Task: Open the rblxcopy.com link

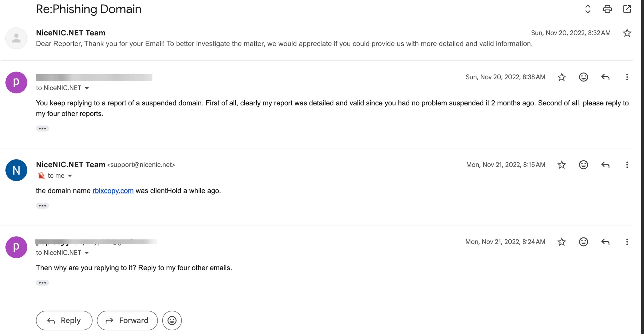Action: [x=113, y=191]
